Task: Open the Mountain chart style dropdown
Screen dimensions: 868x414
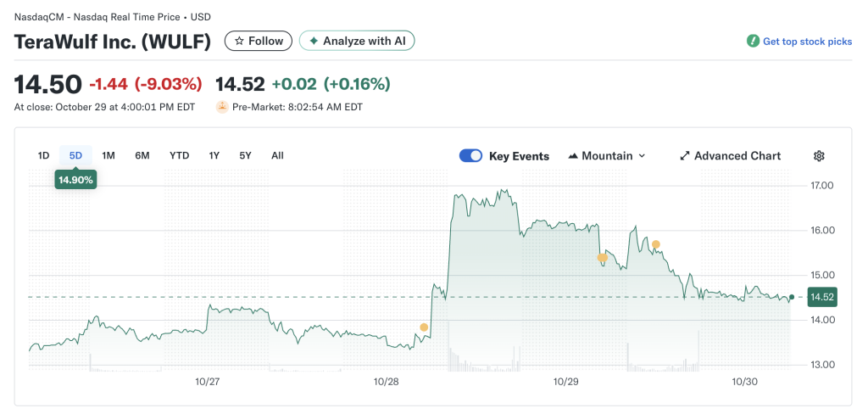Action: [x=607, y=156]
